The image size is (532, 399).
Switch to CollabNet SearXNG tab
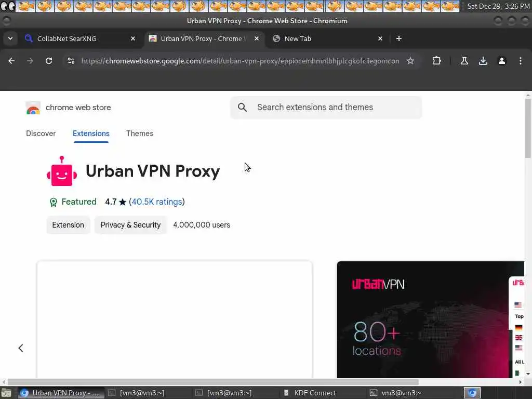(81, 38)
